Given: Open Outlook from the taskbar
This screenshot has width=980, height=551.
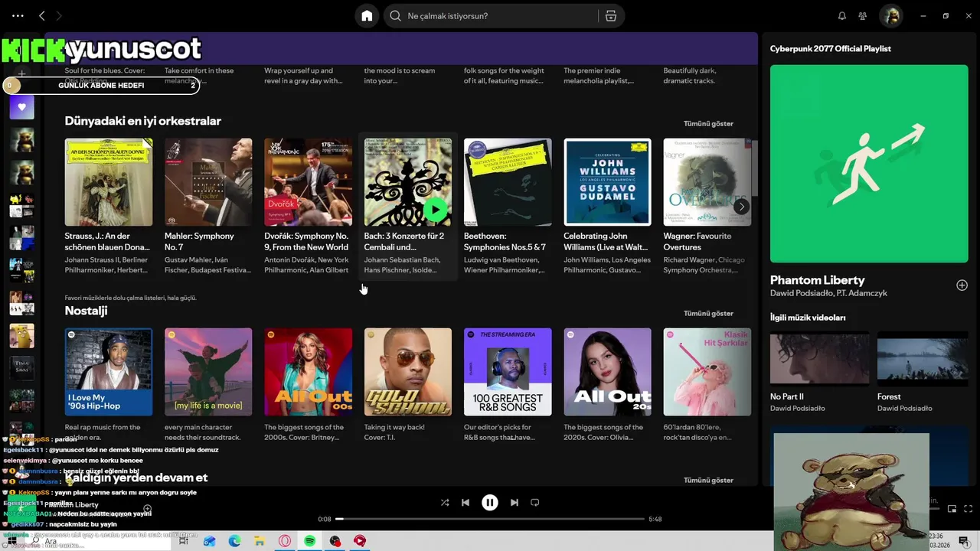Looking at the screenshot, I should (x=209, y=541).
